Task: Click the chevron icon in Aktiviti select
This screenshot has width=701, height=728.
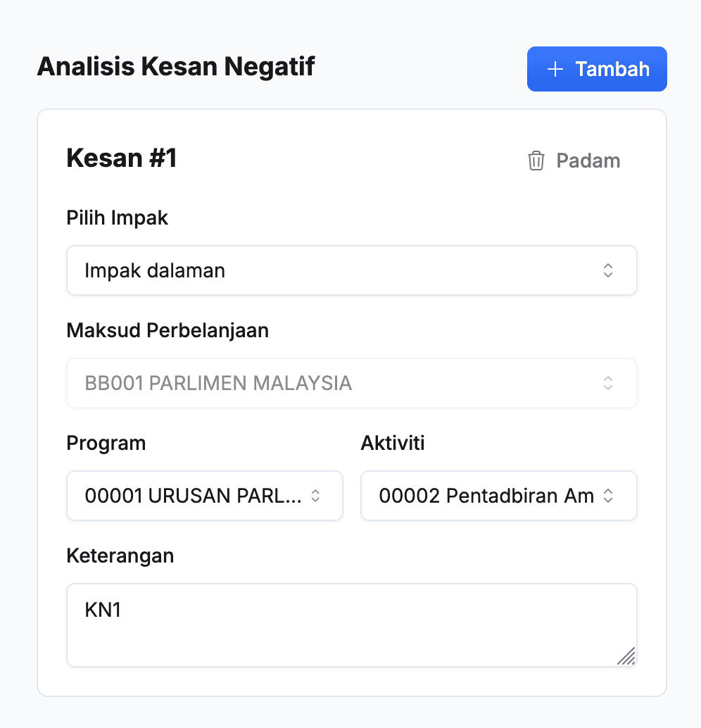Action: 608,496
